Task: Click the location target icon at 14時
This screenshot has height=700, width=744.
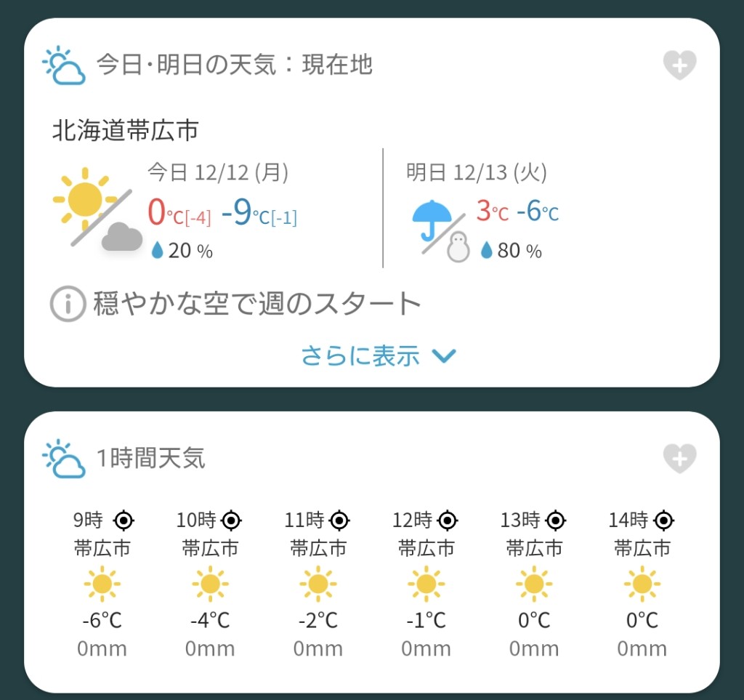Action: point(664,520)
